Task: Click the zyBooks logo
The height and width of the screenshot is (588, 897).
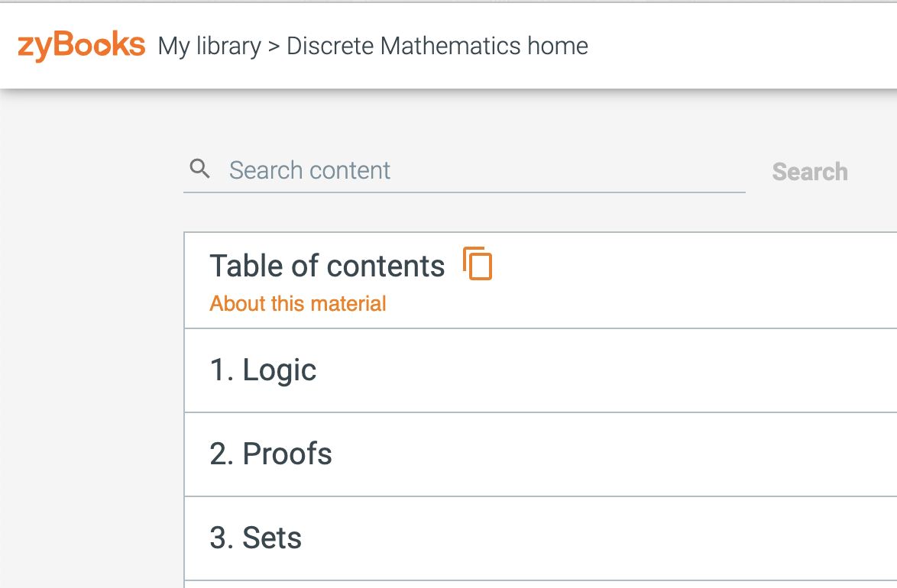Action: 81,46
